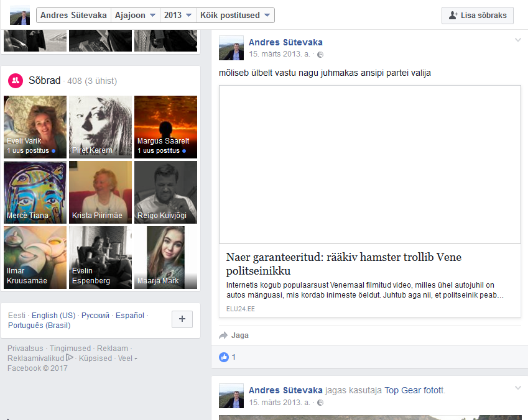Click the Reklaamivalikud AdChoices icon

(x=70, y=357)
